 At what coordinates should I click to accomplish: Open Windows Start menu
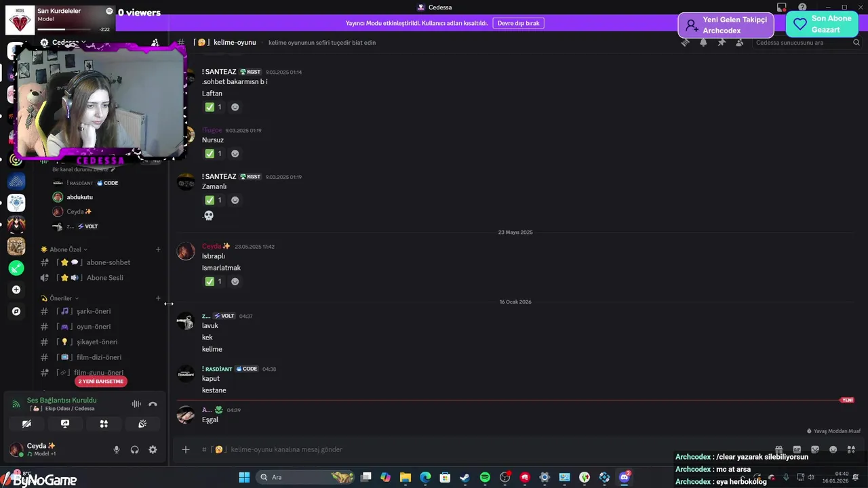click(244, 477)
